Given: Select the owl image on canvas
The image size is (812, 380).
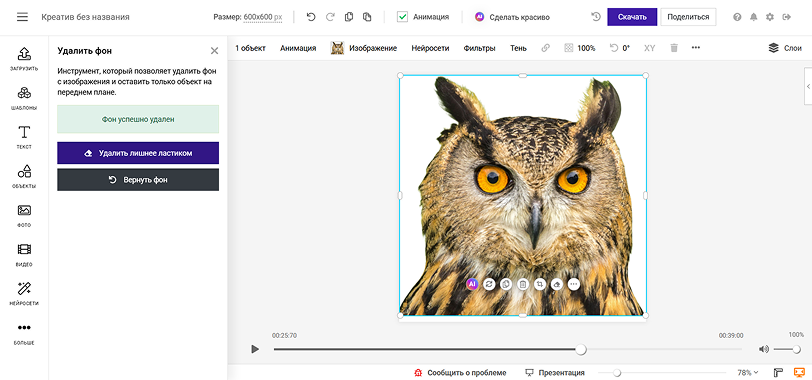Looking at the screenshot, I should pos(523,195).
